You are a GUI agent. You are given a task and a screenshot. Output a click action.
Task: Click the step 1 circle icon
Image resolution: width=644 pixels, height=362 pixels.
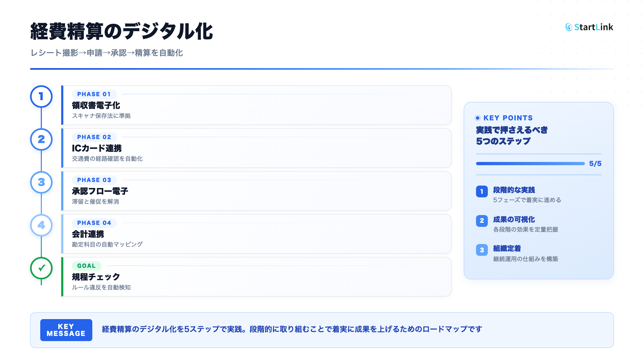[41, 97]
